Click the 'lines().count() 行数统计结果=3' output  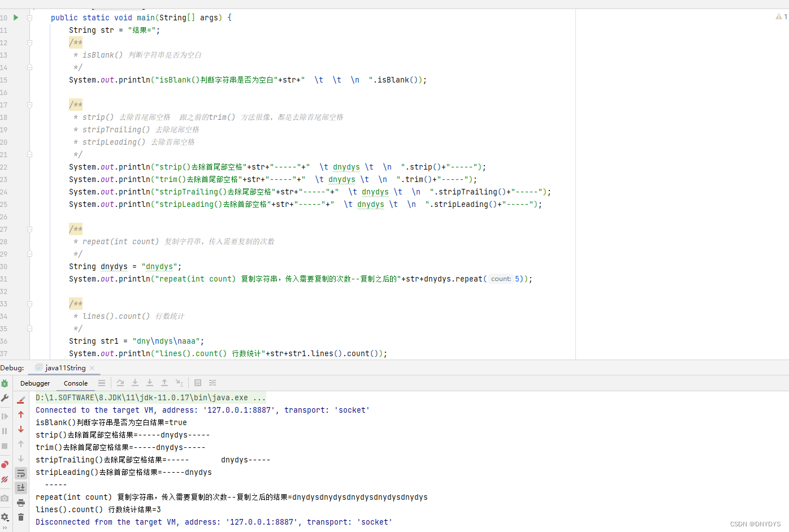point(98,510)
